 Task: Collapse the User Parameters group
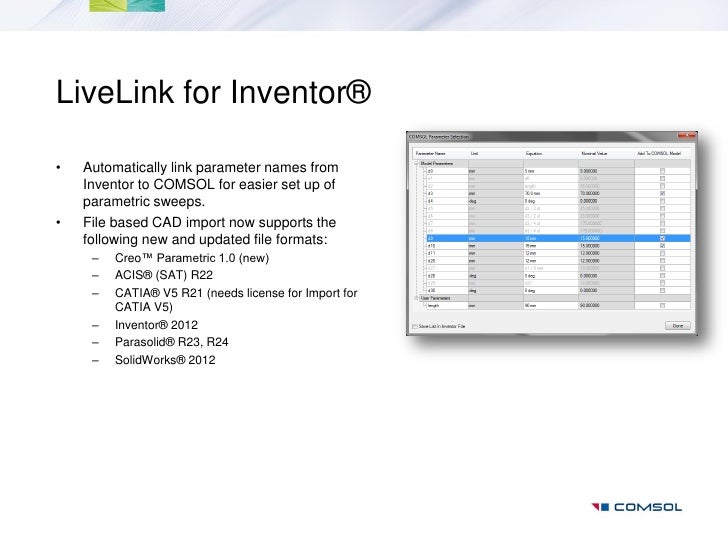click(416, 298)
